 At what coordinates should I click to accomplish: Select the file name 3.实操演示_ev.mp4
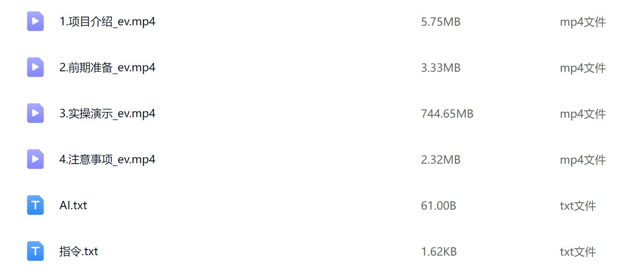coord(107,114)
